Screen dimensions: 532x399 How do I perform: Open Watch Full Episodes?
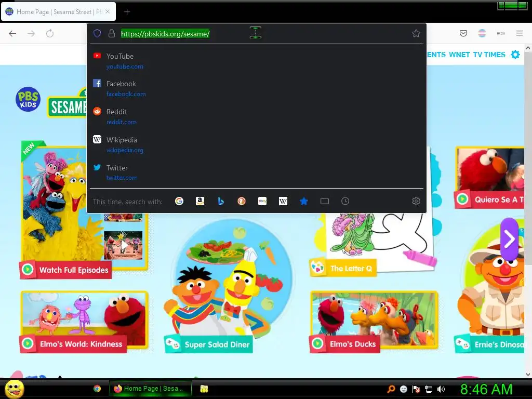65,270
